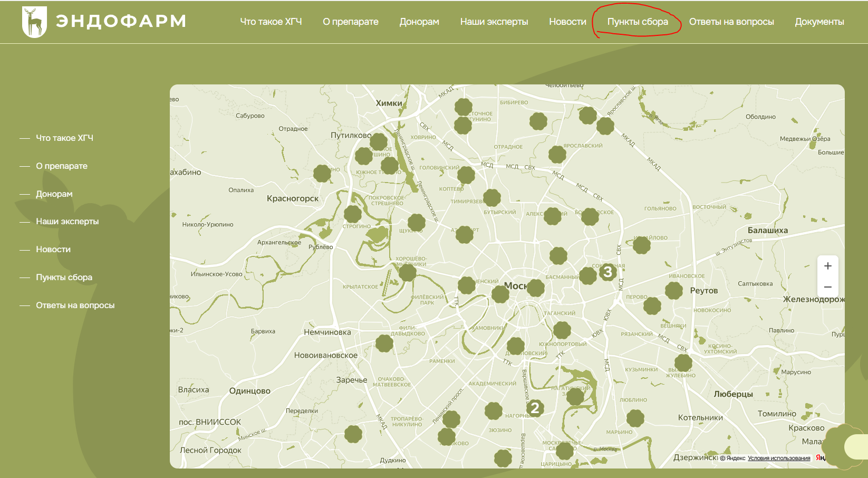
Task: Go to Что такое ХГЧ in sidebar
Action: [64, 138]
